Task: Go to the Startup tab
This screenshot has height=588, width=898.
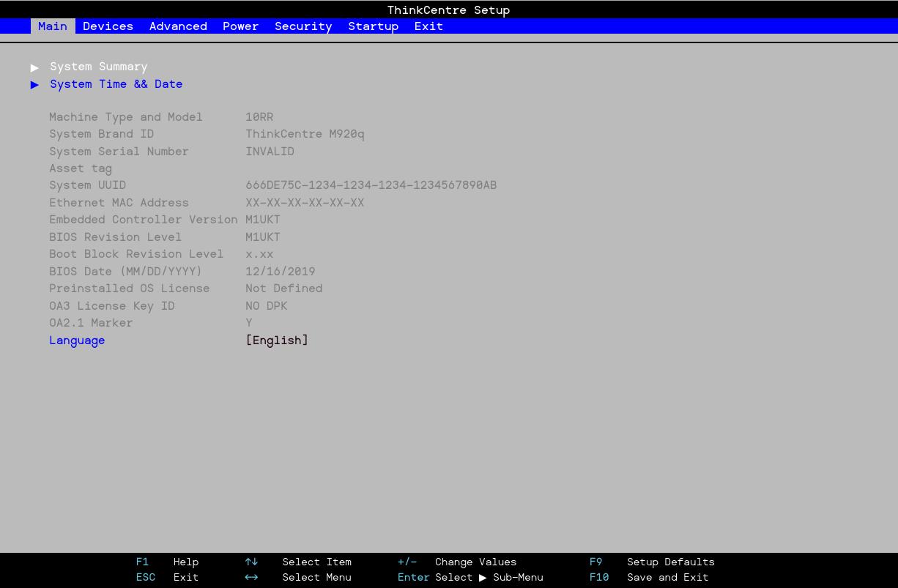Action: click(x=373, y=26)
